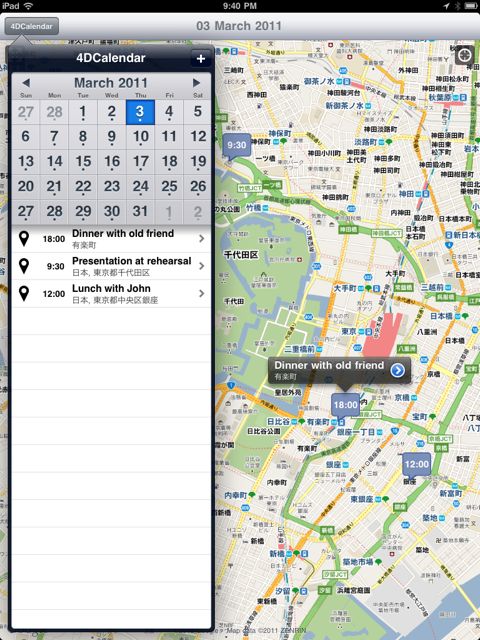Expand Presentation at rehearsal chevron
Image resolution: width=480 pixels, height=640 pixels.
pos(202,266)
